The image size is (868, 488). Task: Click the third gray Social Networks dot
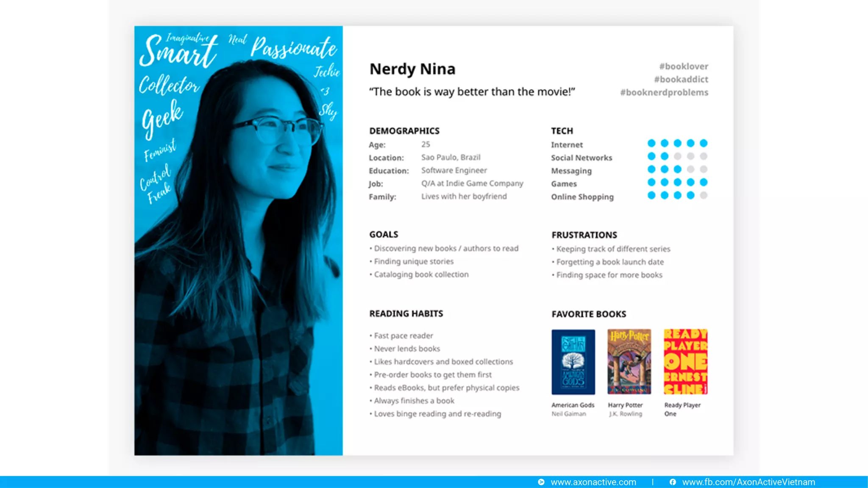pos(677,156)
